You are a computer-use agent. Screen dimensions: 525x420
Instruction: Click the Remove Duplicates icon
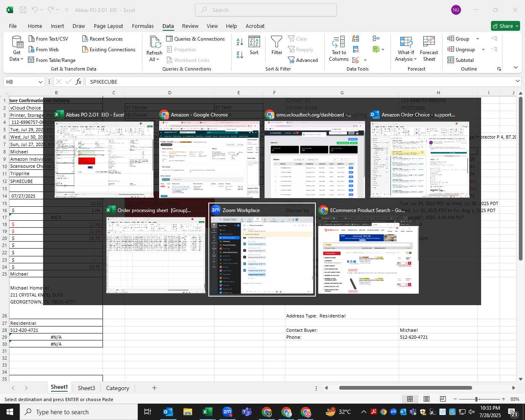pyautogui.click(x=356, y=49)
